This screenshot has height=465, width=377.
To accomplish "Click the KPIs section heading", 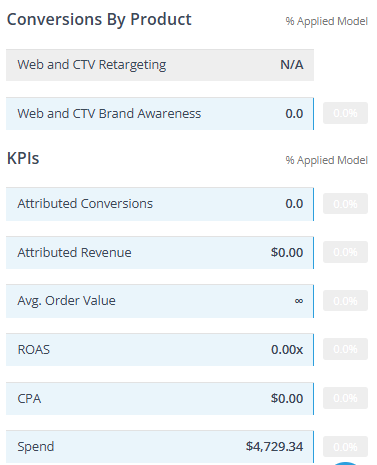I will (x=23, y=158).
